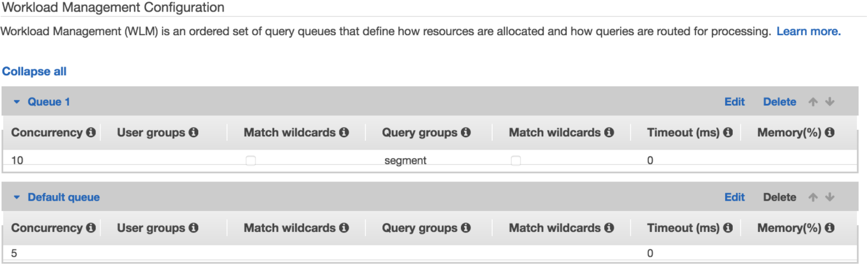Click Default queue move-down arrow icon

coord(830,197)
